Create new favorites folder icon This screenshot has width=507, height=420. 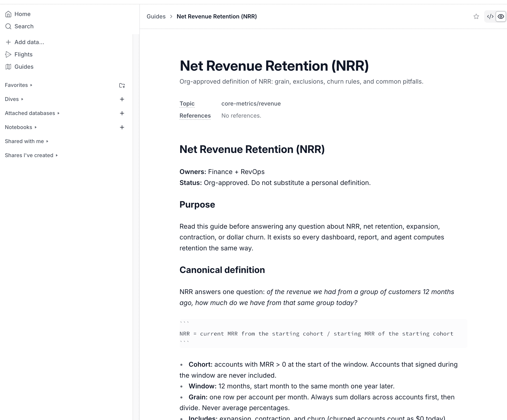[x=122, y=85]
